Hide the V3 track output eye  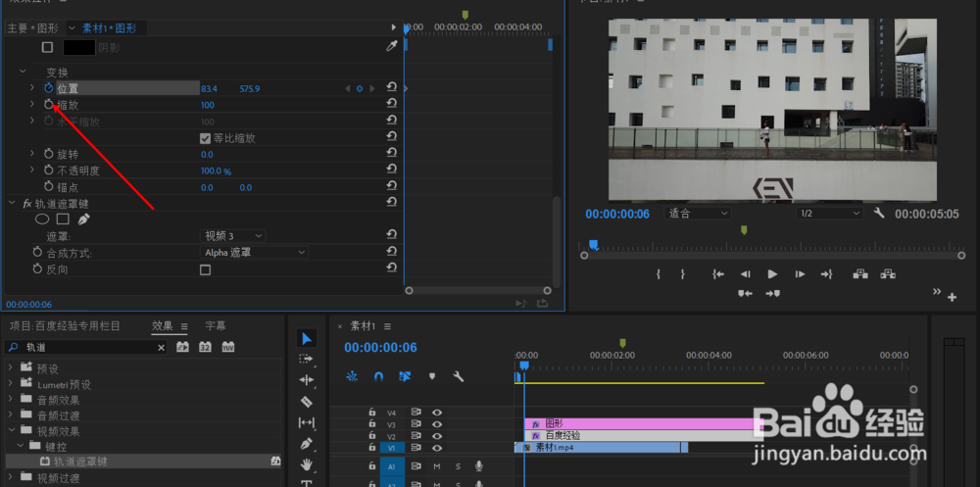pyautogui.click(x=437, y=424)
